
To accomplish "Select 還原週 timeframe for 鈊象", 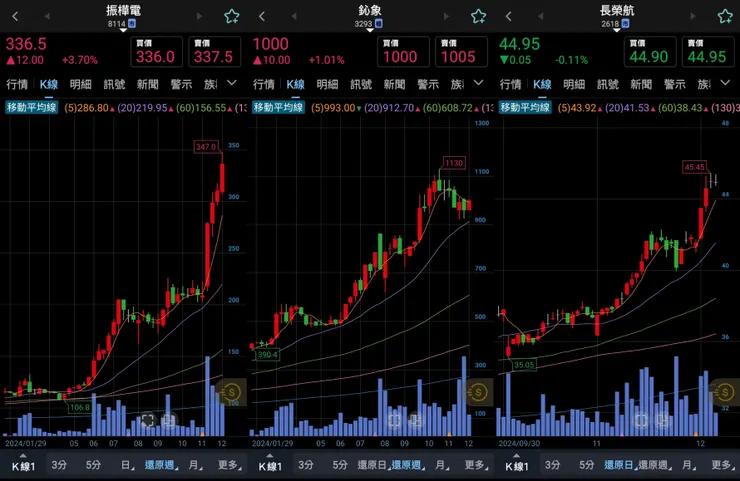I will 407,465.
